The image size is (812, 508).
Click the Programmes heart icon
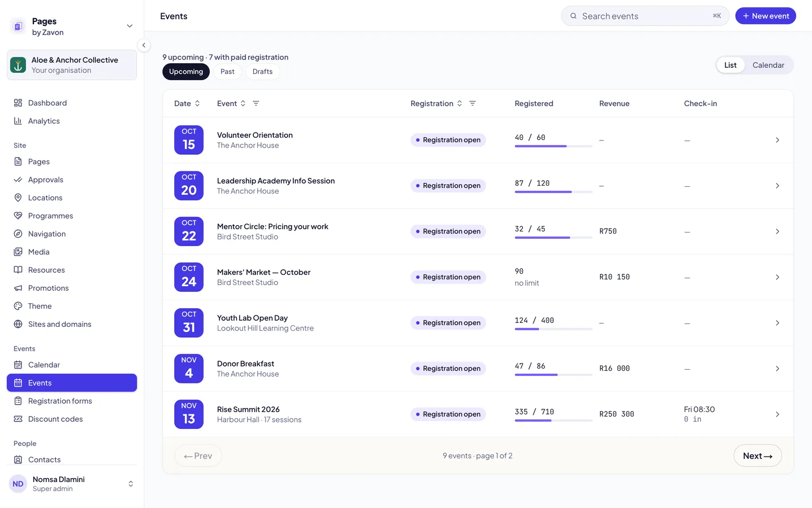point(18,216)
